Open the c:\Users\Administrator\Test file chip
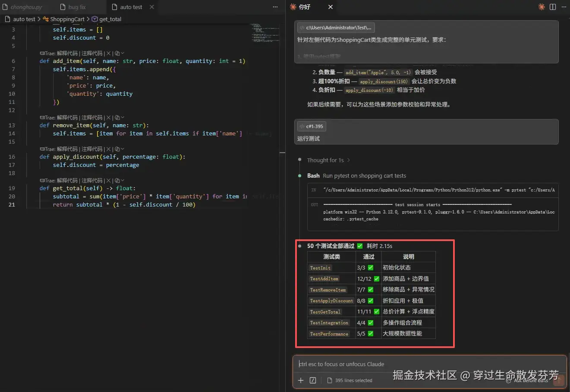The height and width of the screenshot is (392, 570). pos(335,28)
